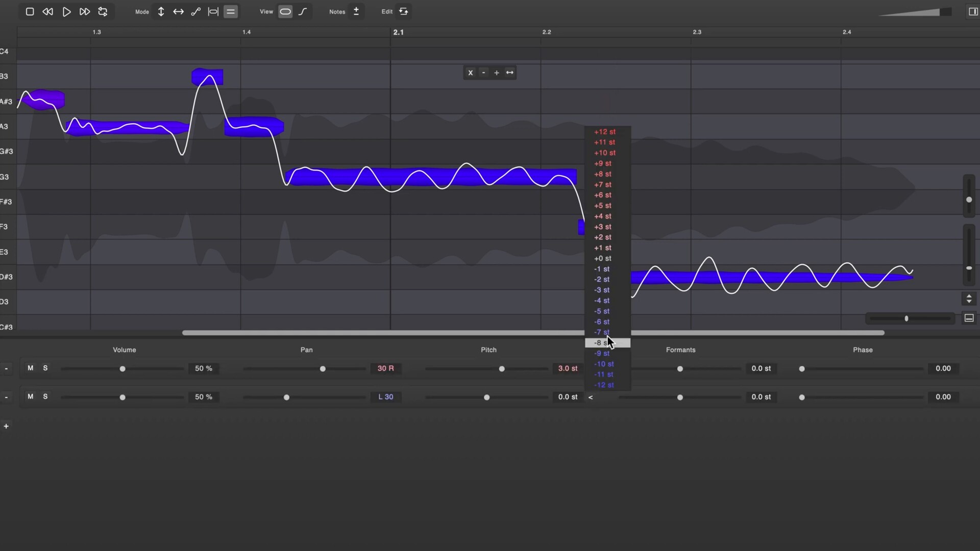The image size is (980, 551).
Task: Select the vertical pitch mode tool
Action: click(x=161, y=11)
